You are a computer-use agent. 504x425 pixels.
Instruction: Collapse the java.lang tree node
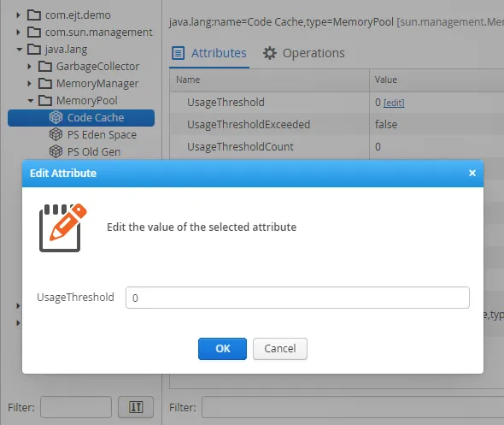(20, 50)
